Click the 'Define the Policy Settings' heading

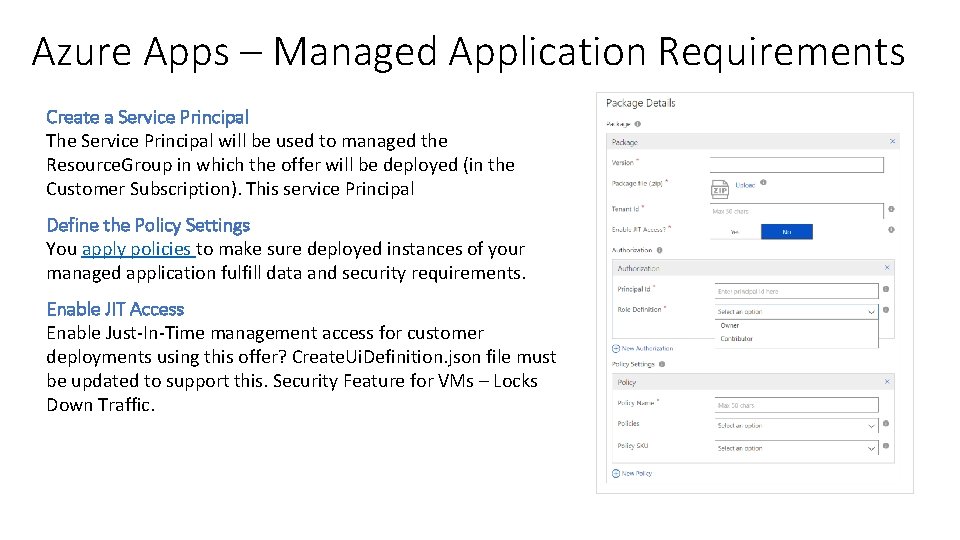click(x=148, y=226)
